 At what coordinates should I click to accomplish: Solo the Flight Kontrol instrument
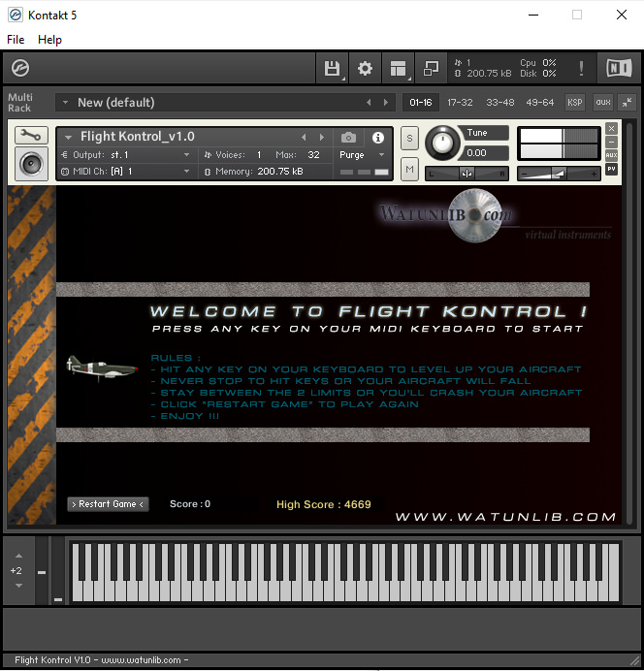click(x=409, y=139)
